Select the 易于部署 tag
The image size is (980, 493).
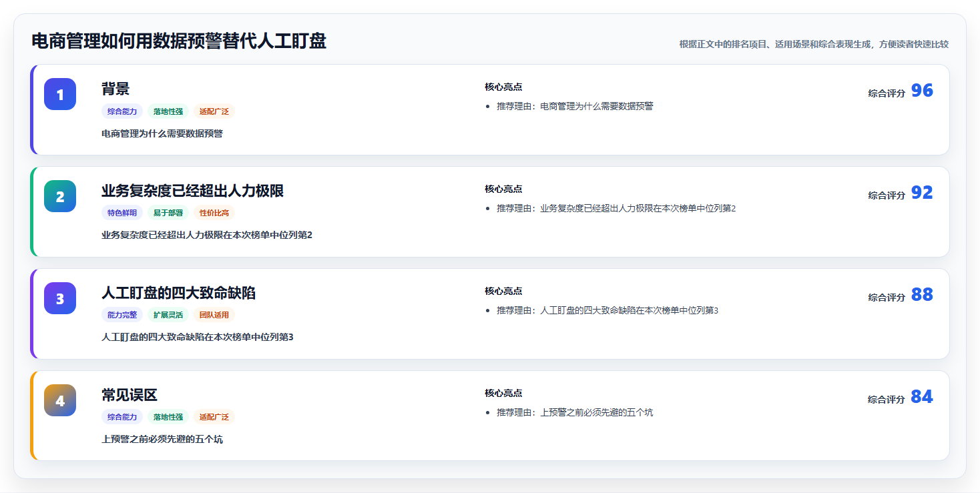click(168, 213)
